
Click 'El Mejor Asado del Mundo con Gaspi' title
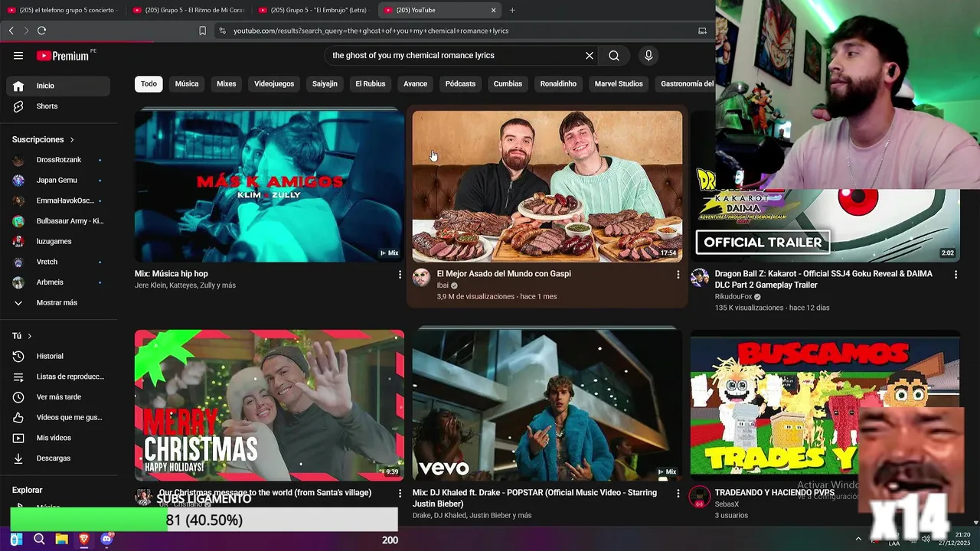[x=504, y=274]
